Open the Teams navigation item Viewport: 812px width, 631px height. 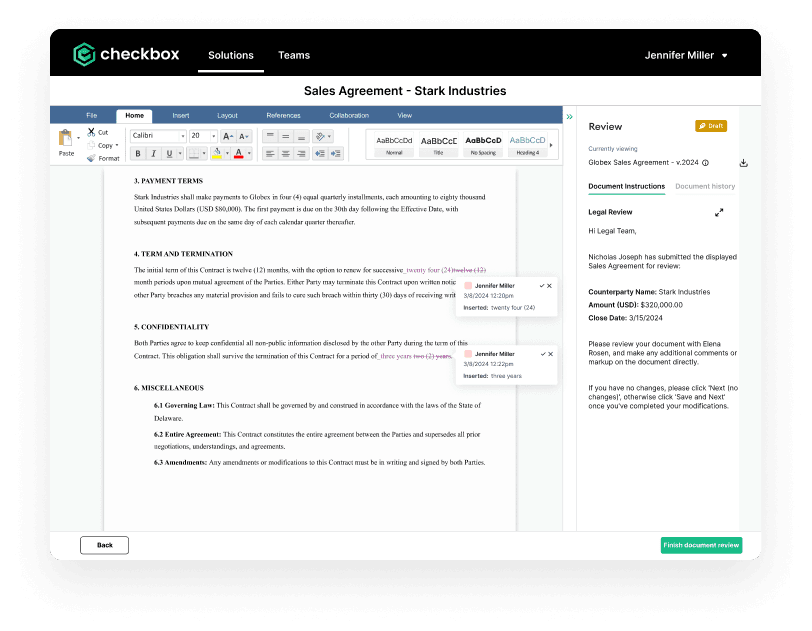coord(294,55)
